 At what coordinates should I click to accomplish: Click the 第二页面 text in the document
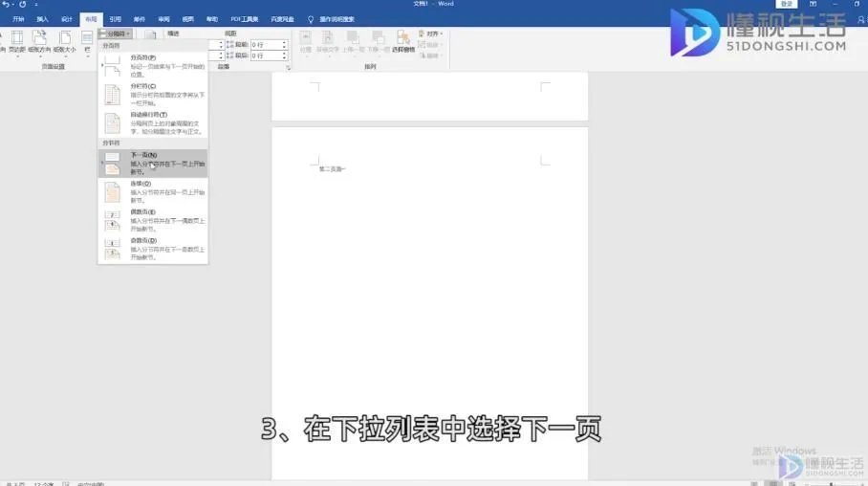pyautogui.click(x=332, y=169)
